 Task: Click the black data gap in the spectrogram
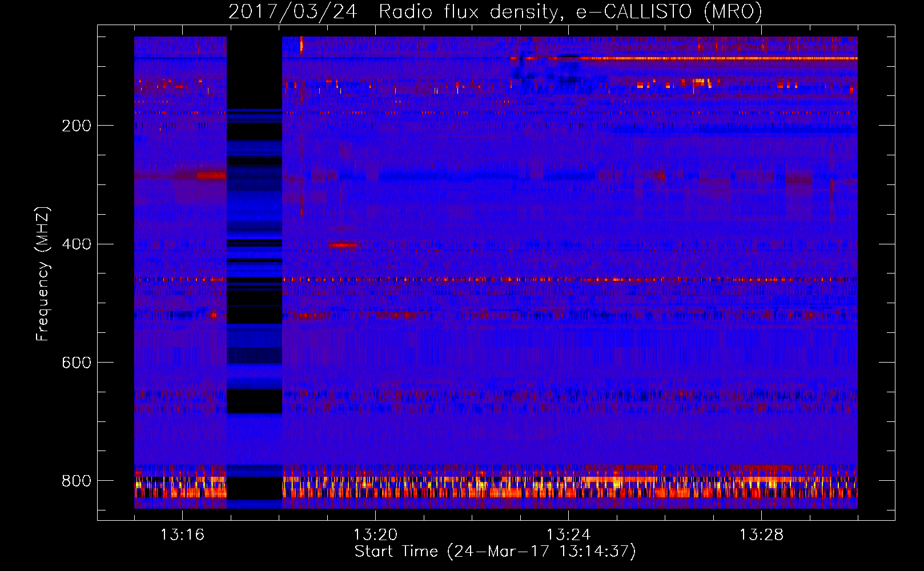coord(255,272)
